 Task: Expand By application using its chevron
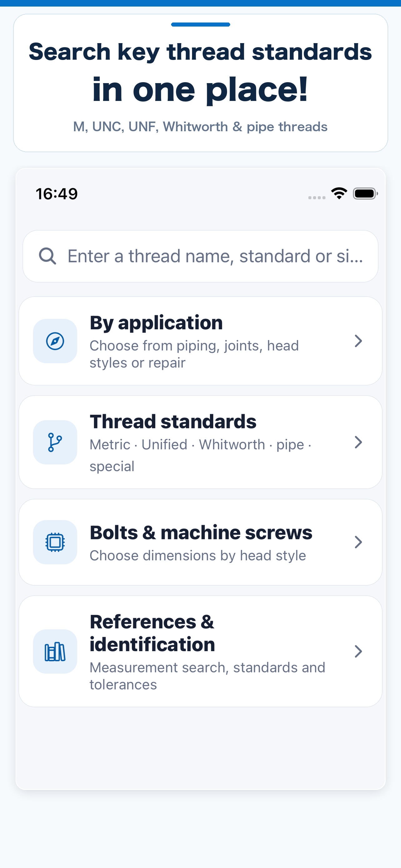click(x=358, y=341)
